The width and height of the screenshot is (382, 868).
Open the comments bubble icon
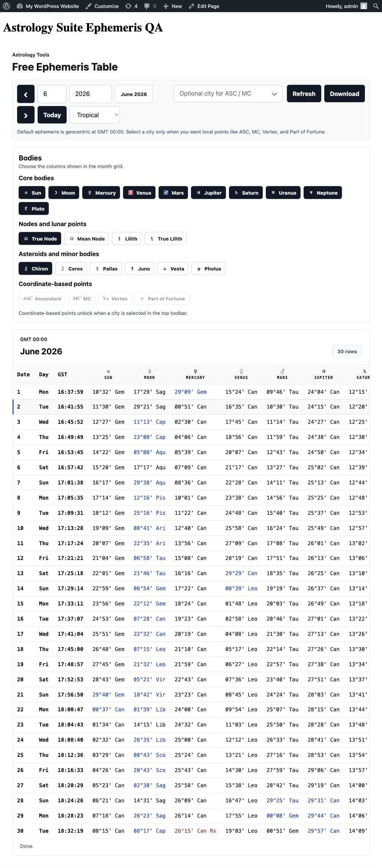click(x=147, y=6)
